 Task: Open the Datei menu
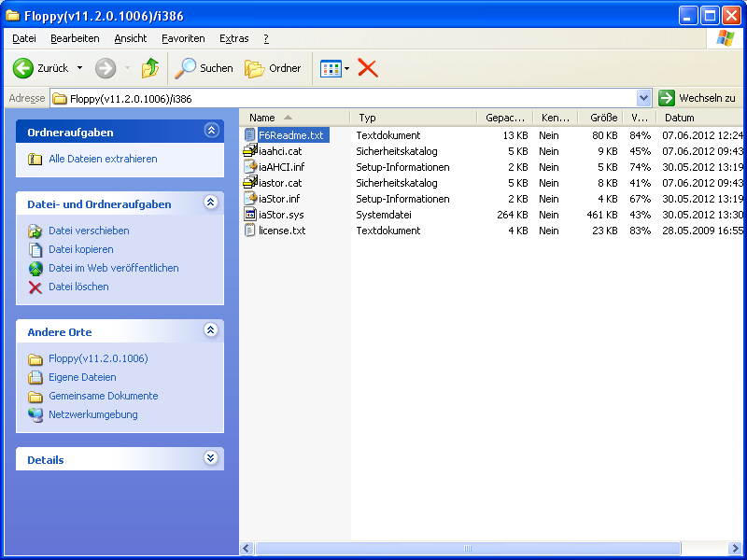(24, 38)
